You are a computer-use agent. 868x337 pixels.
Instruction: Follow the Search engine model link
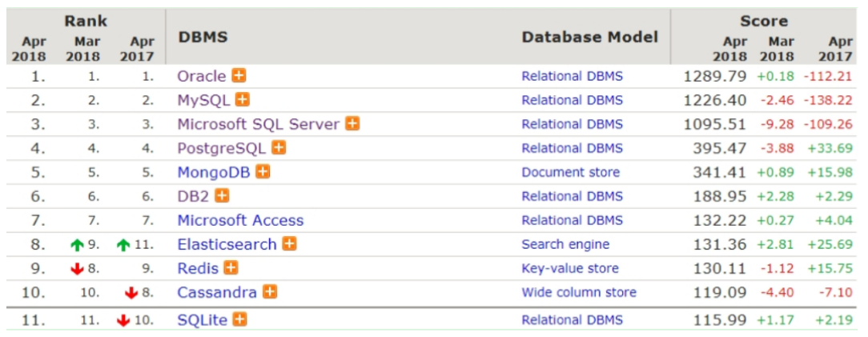coord(565,244)
